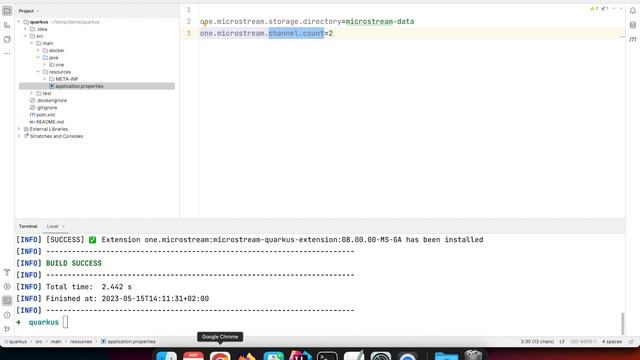Image resolution: width=640 pixels, height=360 pixels.
Task: Click cursor position 3:30 in status bar
Action: tap(537, 342)
